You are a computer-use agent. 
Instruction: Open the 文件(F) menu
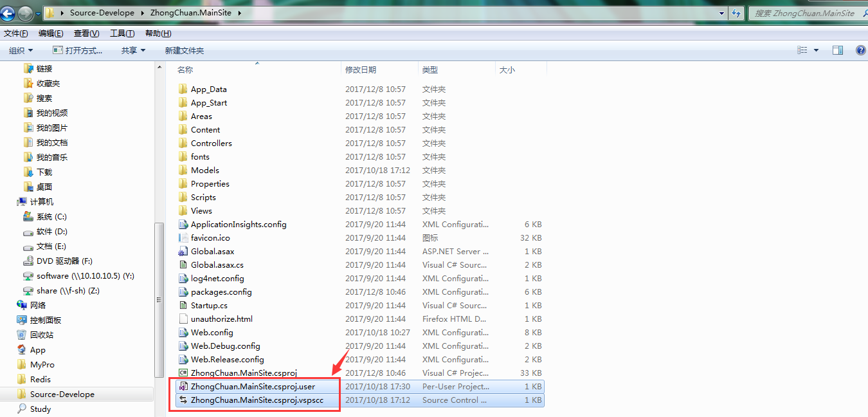tap(16, 33)
